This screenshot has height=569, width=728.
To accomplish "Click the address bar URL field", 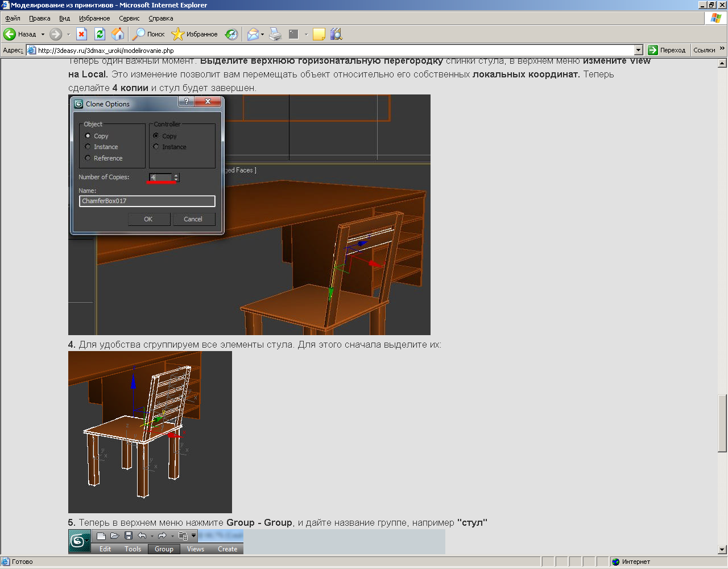I will [x=335, y=50].
